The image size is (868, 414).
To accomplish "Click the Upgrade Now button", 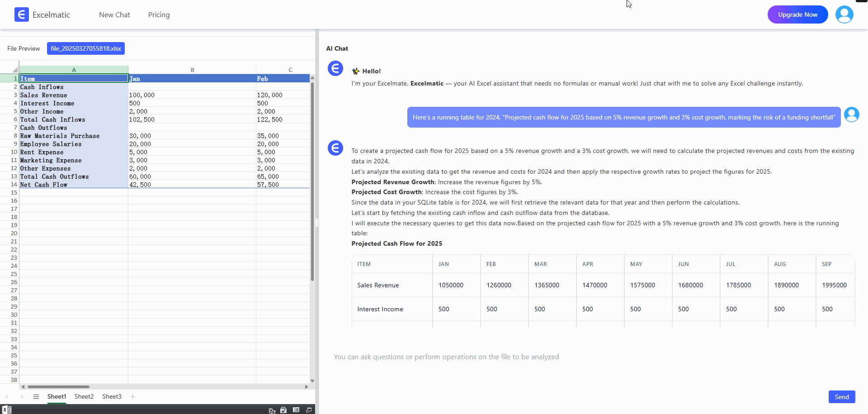I will (x=797, y=14).
